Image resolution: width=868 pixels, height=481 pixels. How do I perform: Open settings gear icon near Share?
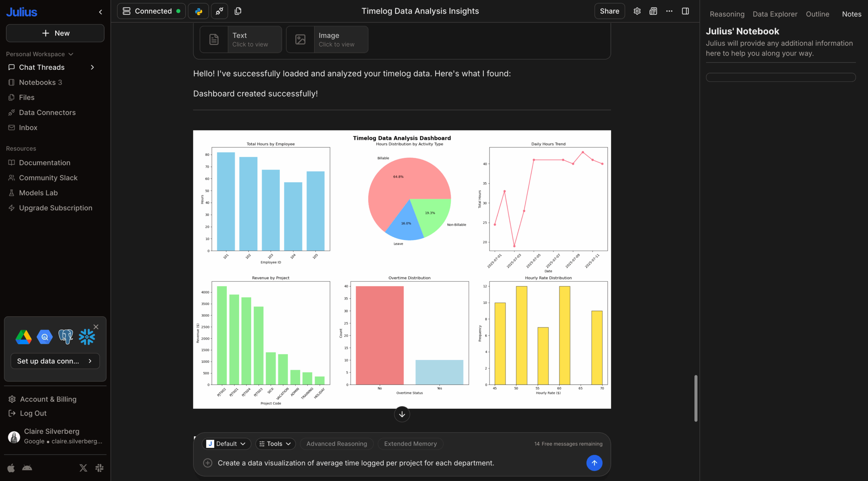(637, 11)
